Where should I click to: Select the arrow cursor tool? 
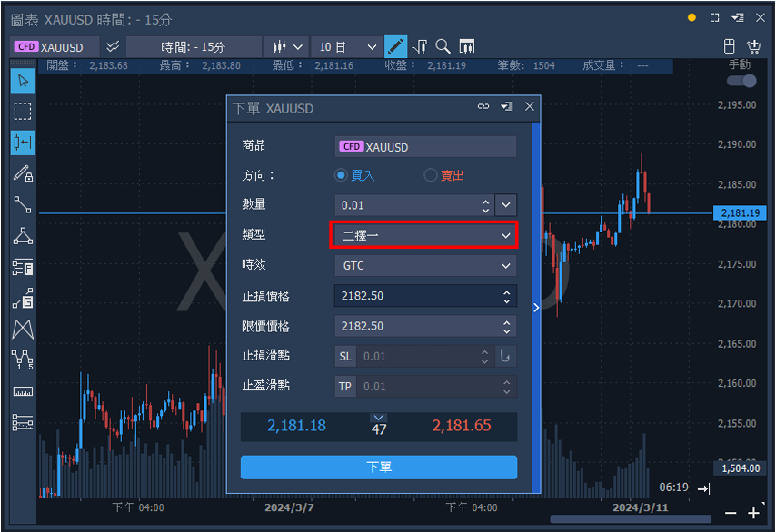(23, 81)
